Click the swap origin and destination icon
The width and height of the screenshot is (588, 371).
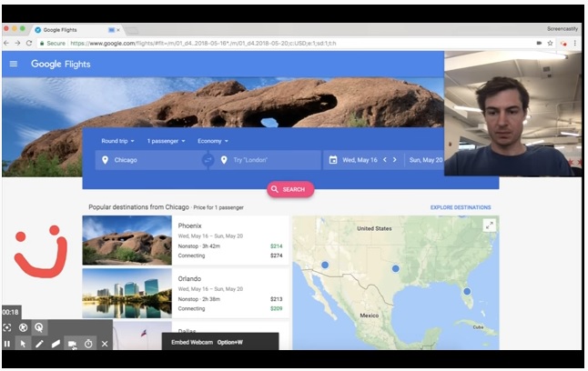point(208,160)
